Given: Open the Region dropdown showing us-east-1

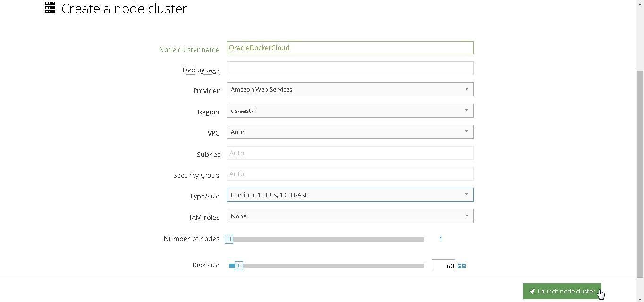Looking at the screenshot, I should pos(350,111).
